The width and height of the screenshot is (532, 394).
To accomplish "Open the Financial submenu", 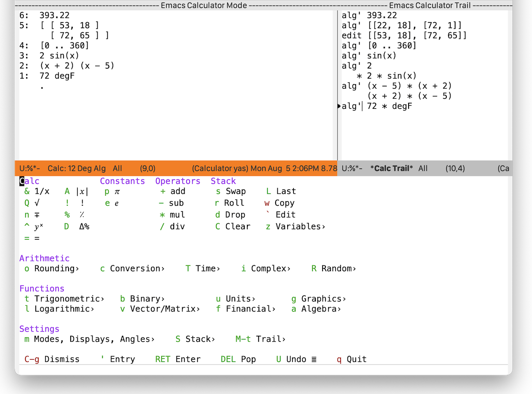I will pos(246,309).
